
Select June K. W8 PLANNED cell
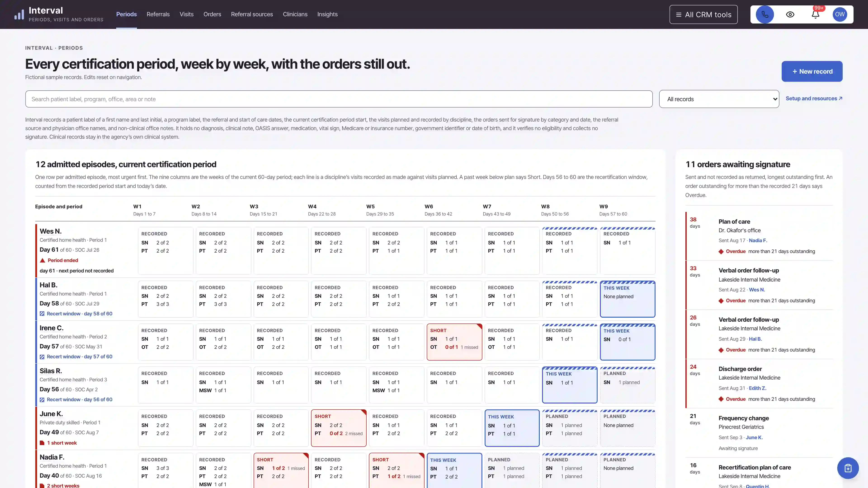point(569,428)
